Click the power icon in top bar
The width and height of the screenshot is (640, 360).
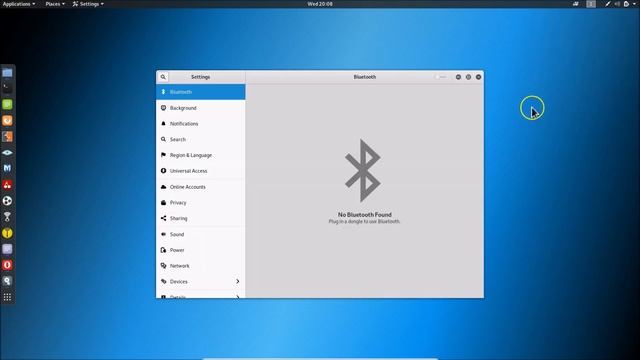(626, 4)
